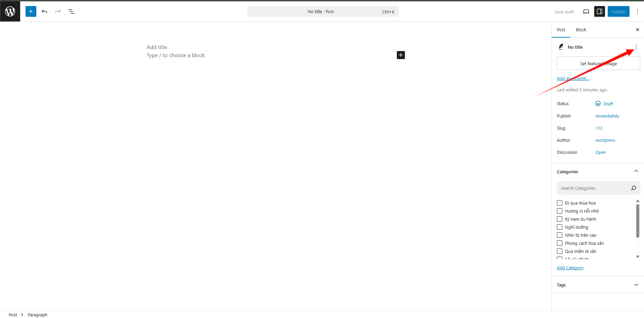Click the blue Publish button
The height and width of the screenshot is (318, 644).
(618, 11)
